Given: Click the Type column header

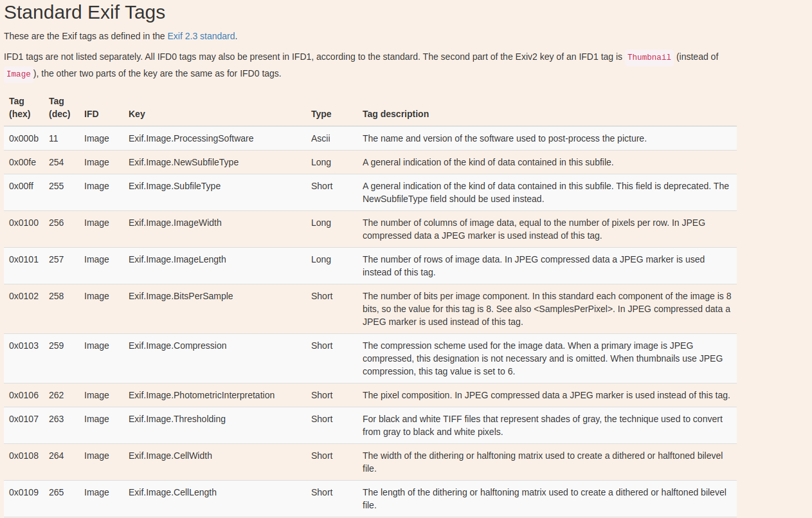Looking at the screenshot, I should tap(321, 114).
